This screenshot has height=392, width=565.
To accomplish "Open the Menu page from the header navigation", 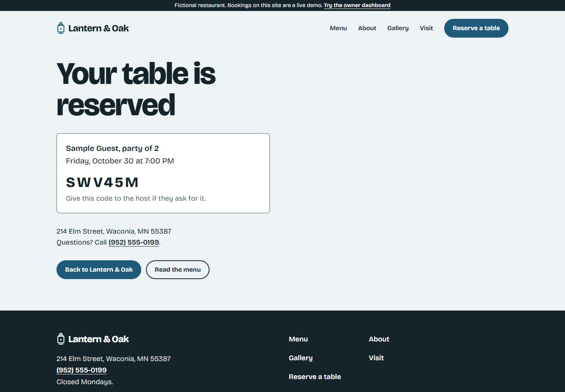I will point(338,28).
